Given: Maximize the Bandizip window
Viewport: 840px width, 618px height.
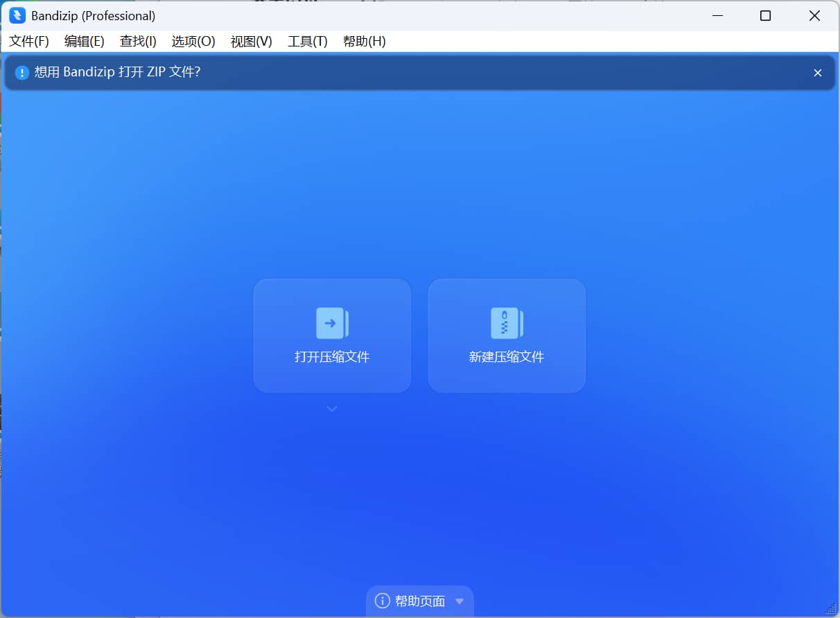Looking at the screenshot, I should [x=765, y=15].
